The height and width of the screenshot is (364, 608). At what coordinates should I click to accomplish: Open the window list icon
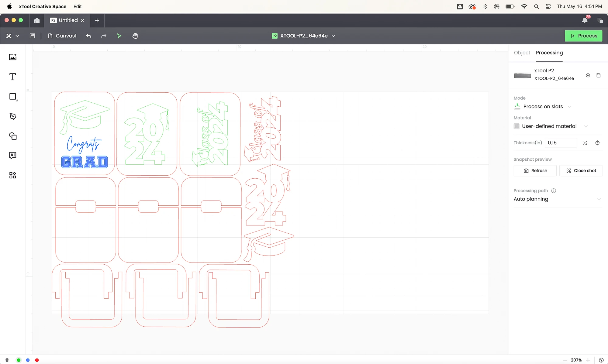600,20
